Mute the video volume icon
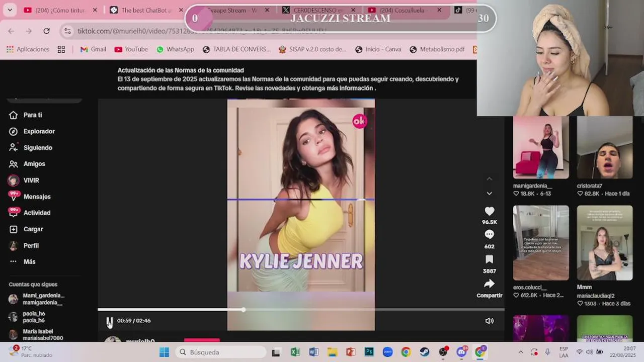 [x=489, y=321]
